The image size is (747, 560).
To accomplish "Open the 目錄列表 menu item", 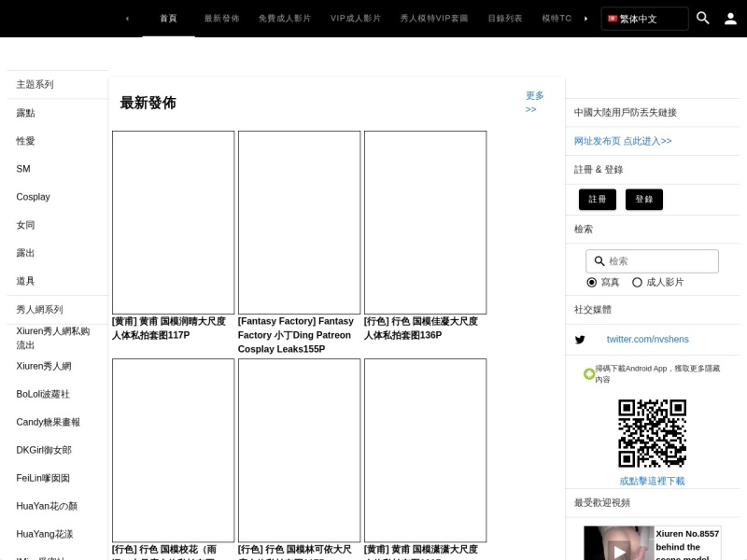I will [x=505, y=19].
